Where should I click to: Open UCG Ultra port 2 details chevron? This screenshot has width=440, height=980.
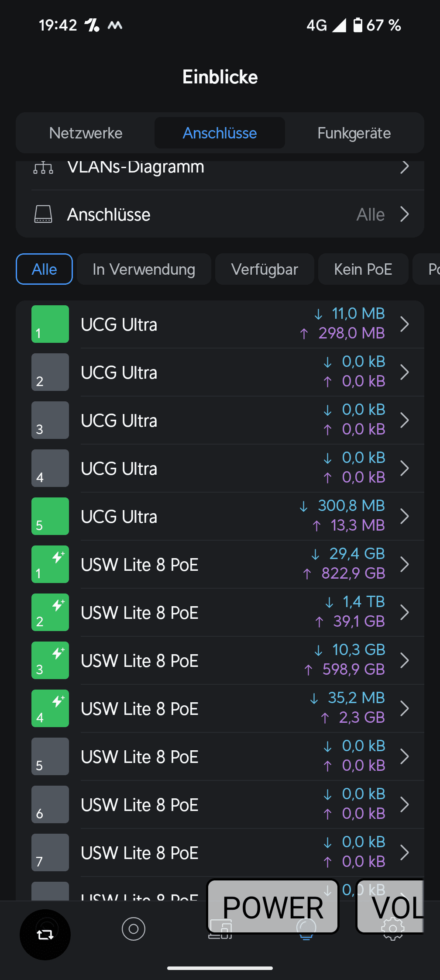coord(405,372)
